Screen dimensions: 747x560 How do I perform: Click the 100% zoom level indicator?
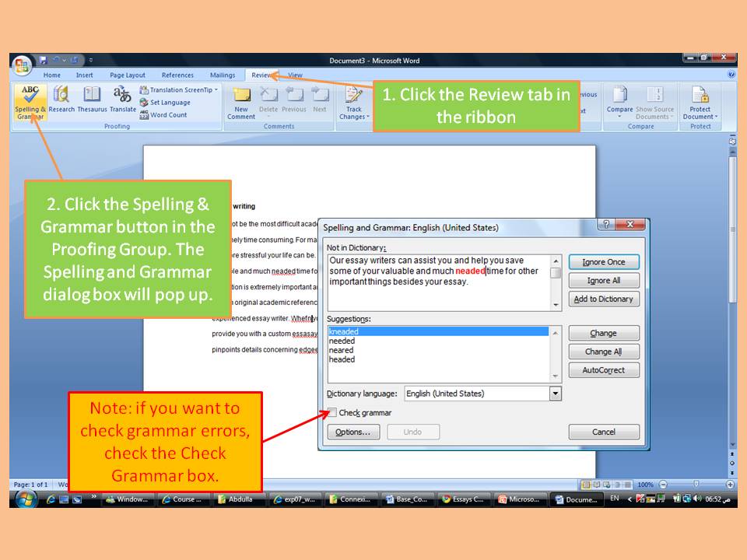pos(646,485)
